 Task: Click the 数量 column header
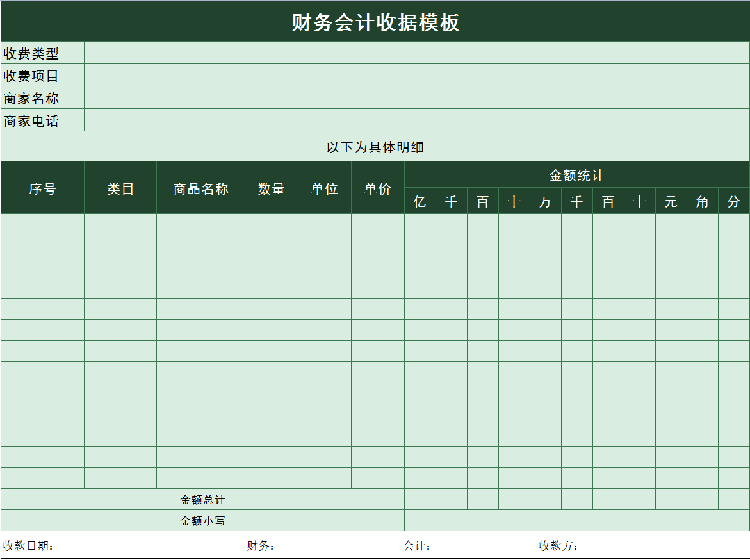tap(271, 187)
